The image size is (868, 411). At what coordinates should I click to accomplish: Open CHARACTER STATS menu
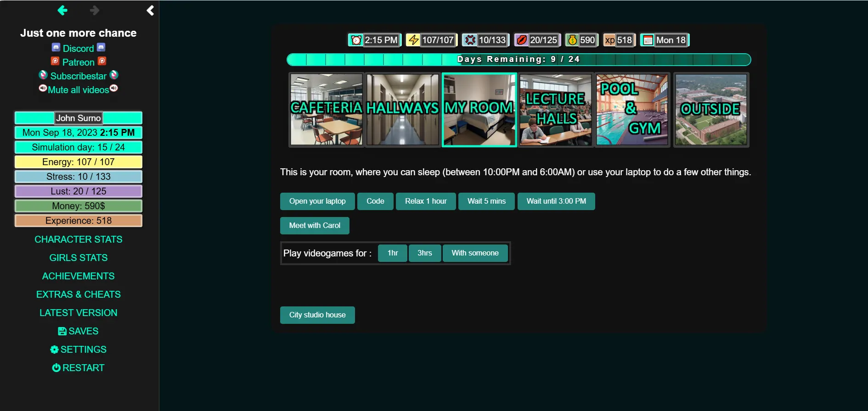point(79,239)
